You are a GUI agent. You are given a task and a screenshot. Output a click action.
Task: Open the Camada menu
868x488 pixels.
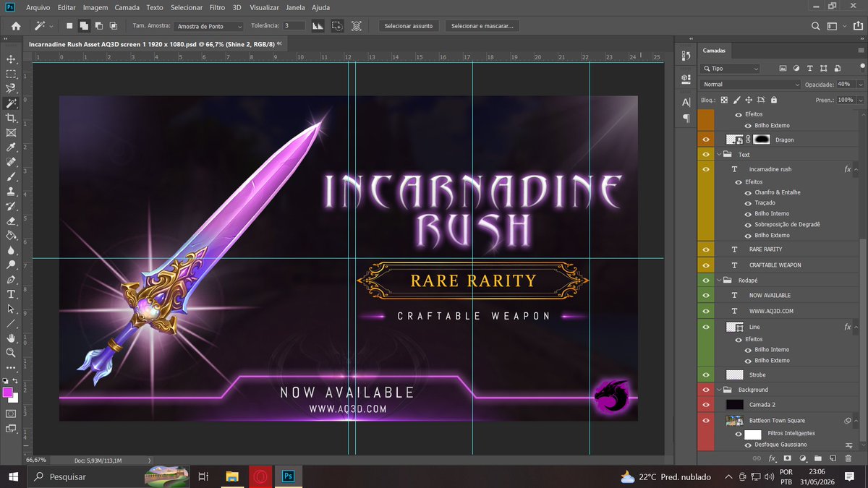tap(127, 7)
